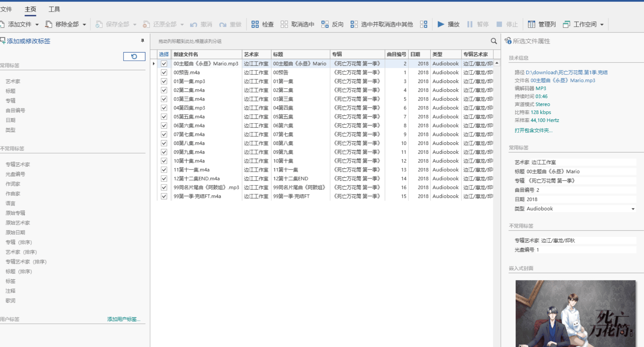The width and height of the screenshot is (644, 347).
Task: Toggle checkbox for 00预告.m4a
Action: tap(164, 72)
